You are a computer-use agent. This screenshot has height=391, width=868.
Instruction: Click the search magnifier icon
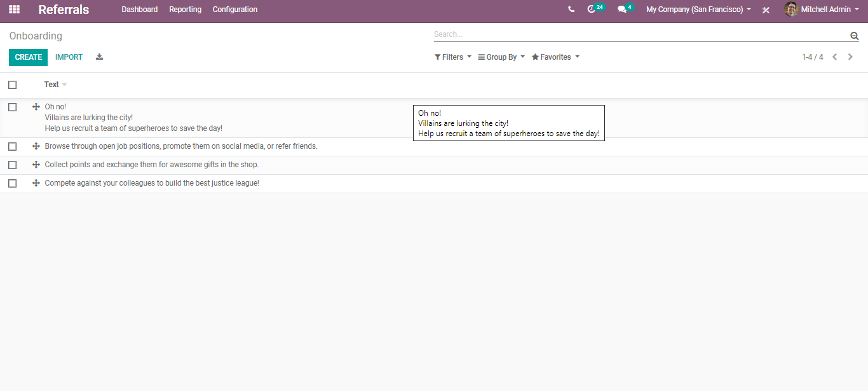854,36
